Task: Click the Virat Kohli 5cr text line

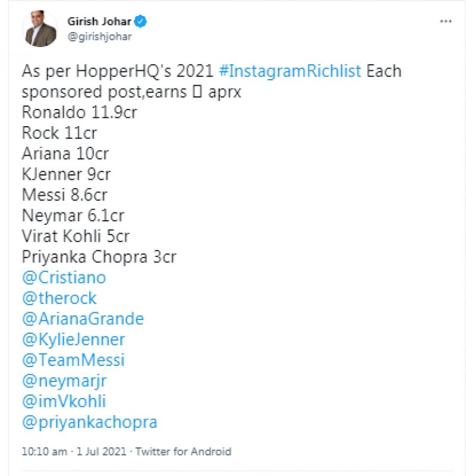Action: pyautogui.click(x=75, y=236)
